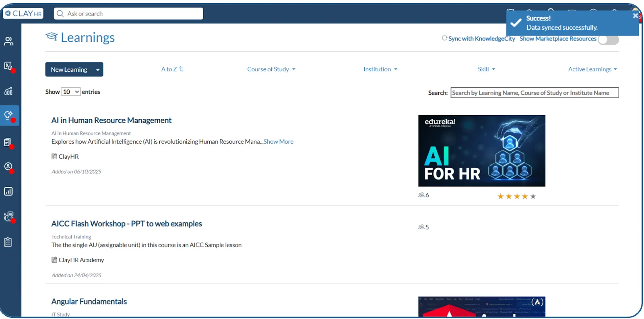Click the 'Added on 06/10/2025' date text
Viewport: 644px width, 319px height.
coord(76,172)
